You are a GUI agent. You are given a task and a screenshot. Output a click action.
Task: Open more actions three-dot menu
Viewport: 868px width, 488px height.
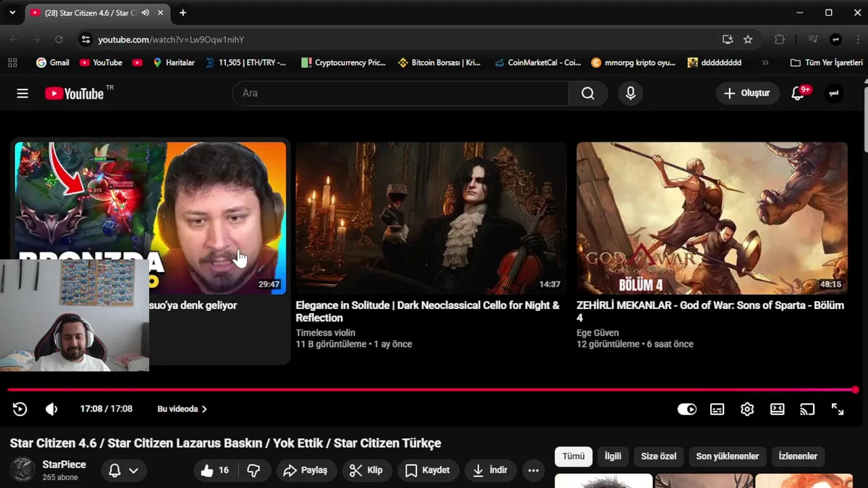533,470
